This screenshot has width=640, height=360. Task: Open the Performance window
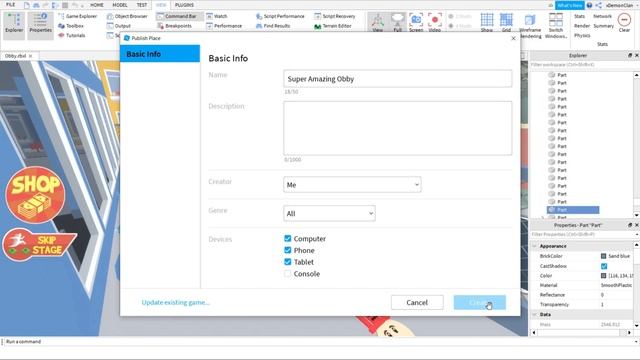(224, 26)
